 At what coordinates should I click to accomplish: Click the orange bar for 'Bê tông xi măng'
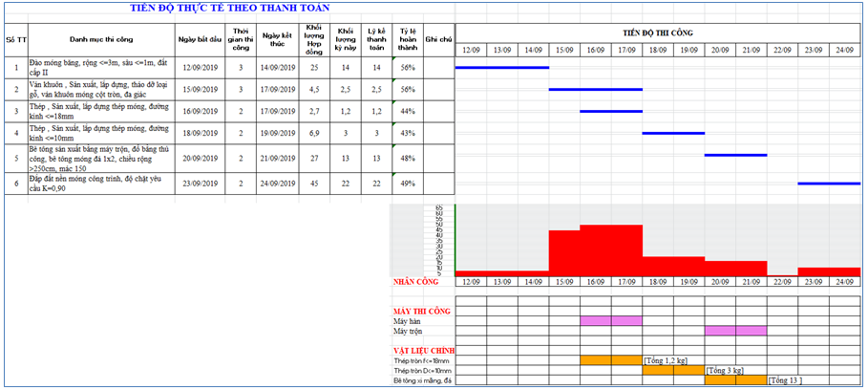coord(735,379)
